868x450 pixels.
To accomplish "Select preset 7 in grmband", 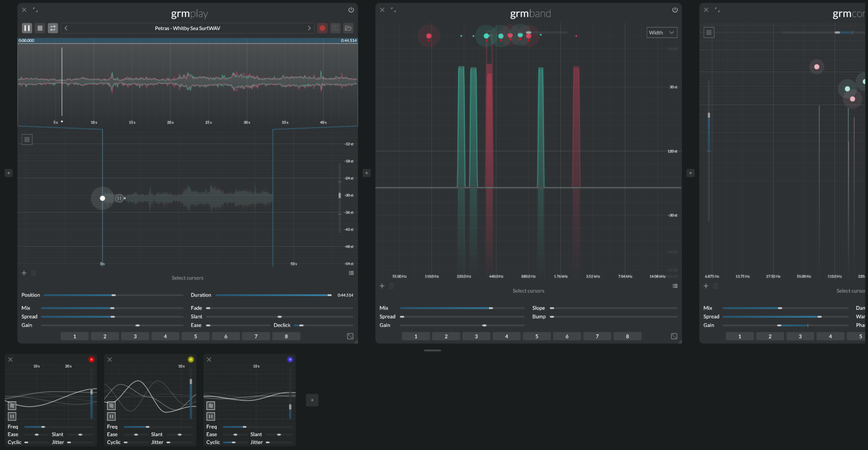I will pyautogui.click(x=597, y=336).
